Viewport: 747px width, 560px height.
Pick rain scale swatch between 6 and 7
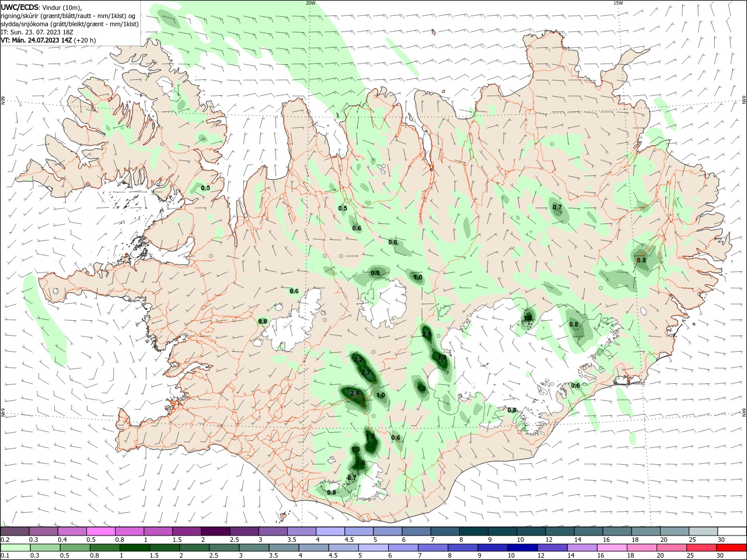tap(403, 548)
